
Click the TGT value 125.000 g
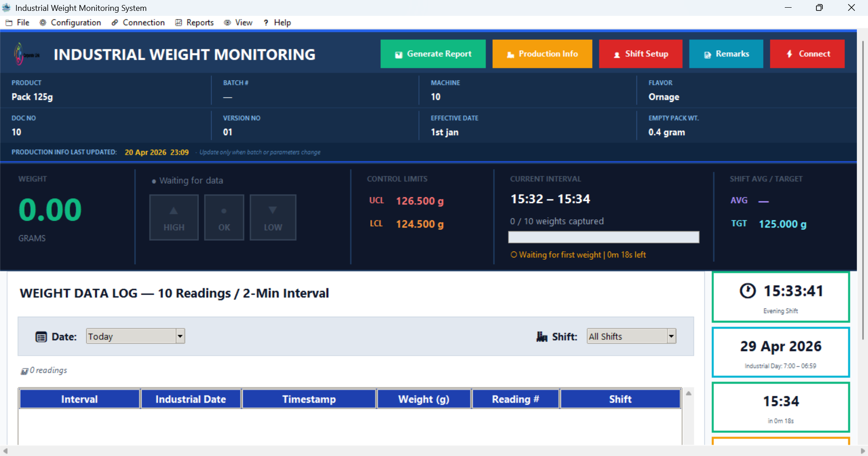point(783,224)
